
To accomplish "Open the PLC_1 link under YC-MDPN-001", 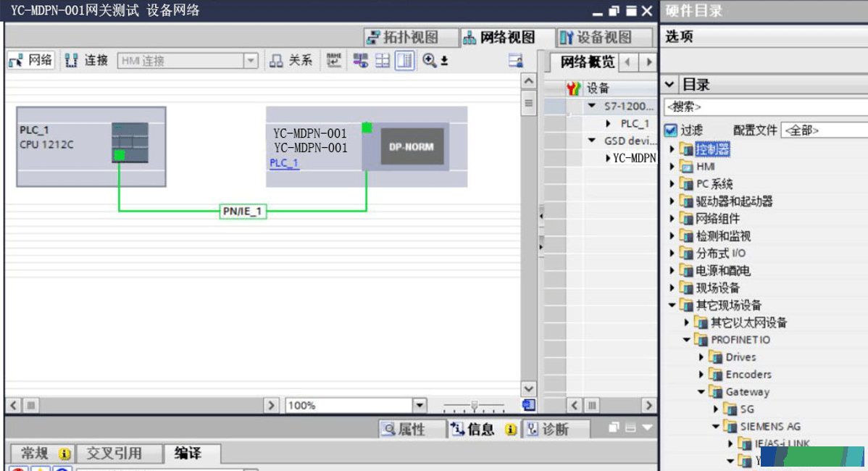I will pos(284,163).
